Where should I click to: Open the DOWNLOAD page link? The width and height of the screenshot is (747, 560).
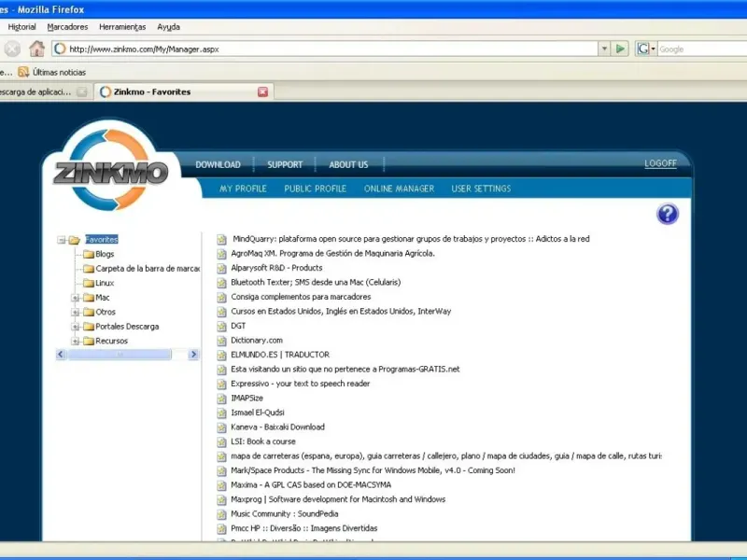point(218,165)
